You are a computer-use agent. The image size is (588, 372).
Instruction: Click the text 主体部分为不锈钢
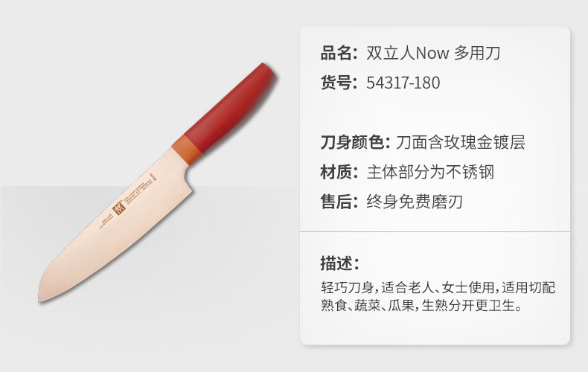[430, 172]
